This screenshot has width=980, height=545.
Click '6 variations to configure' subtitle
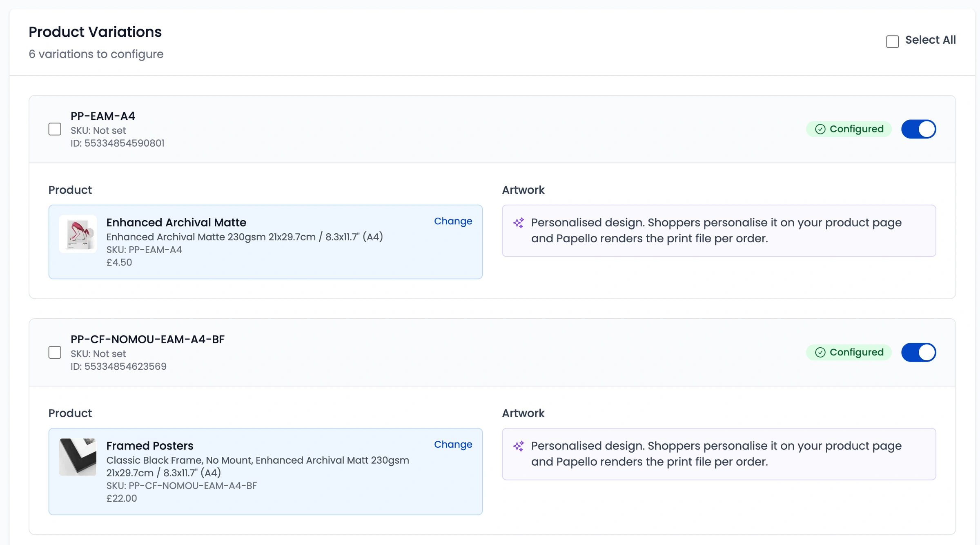tap(96, 54)
